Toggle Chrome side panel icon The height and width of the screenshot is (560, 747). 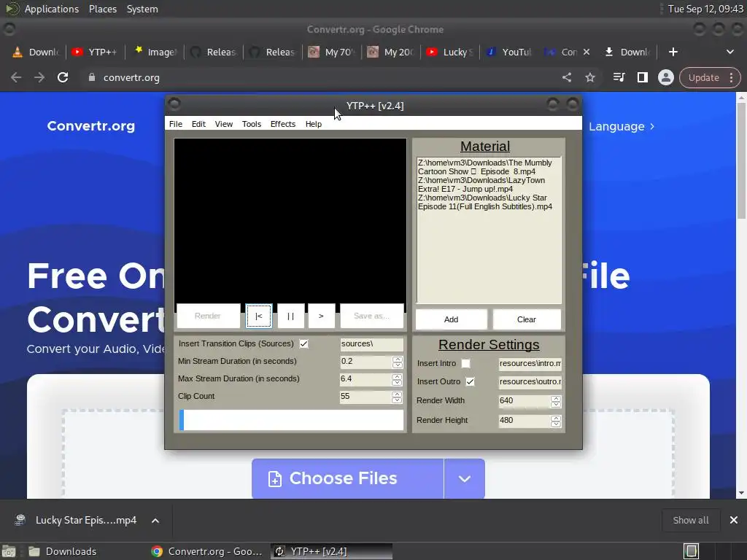point(642,77)
